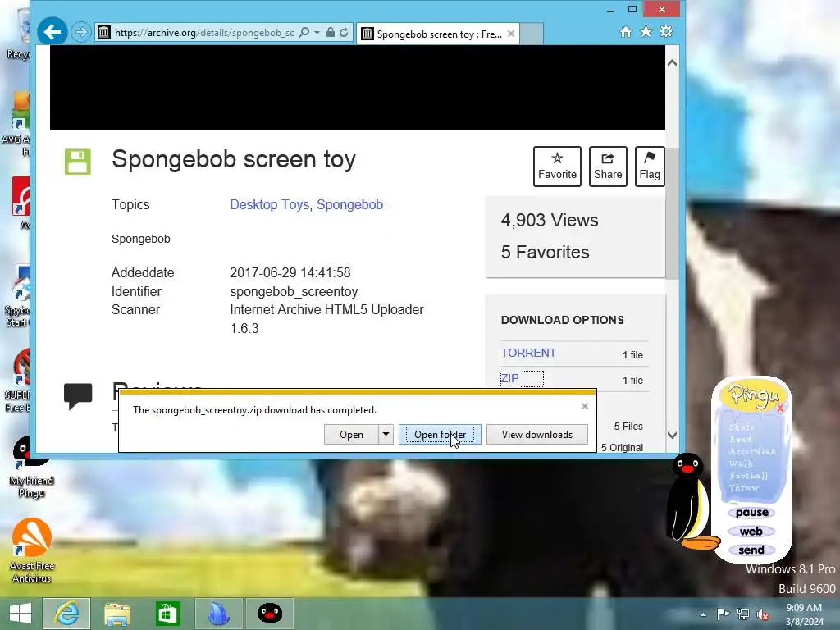Click Internet Explorer taskbar icon

click(x=66, y=614)
